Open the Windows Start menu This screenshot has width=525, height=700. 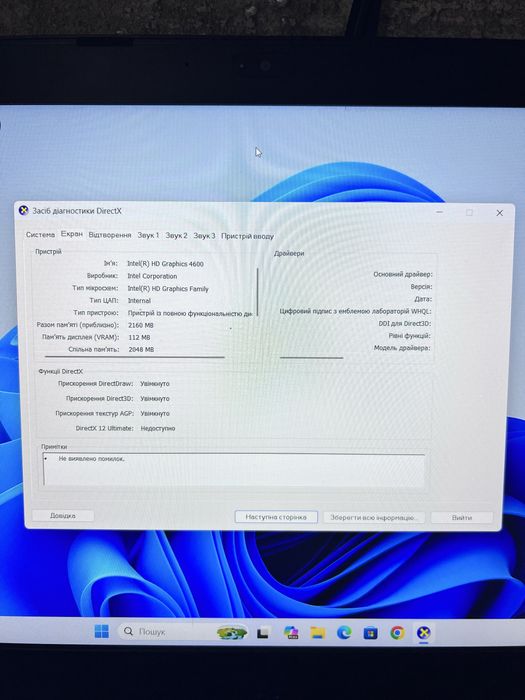click(x=101, y=631)
